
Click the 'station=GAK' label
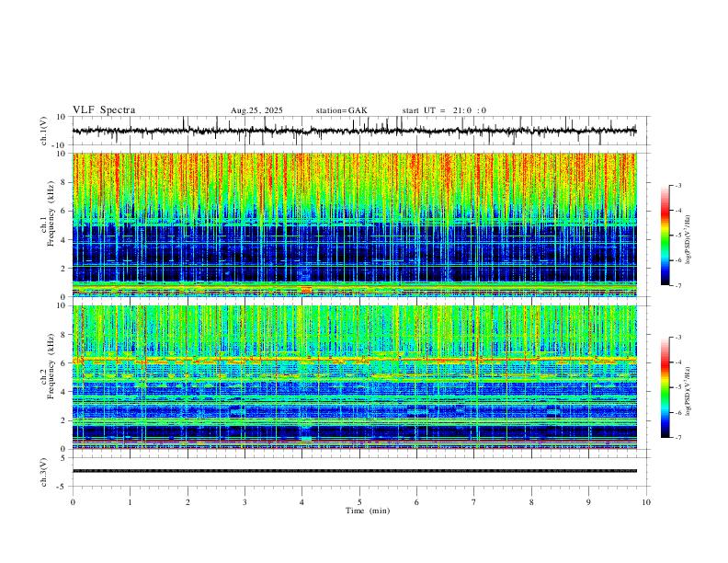click(342, 110)
